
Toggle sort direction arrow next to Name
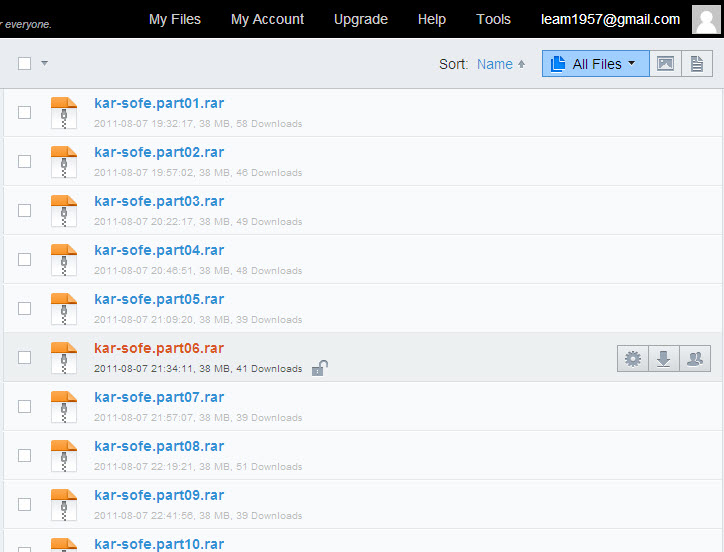point(521,64)
